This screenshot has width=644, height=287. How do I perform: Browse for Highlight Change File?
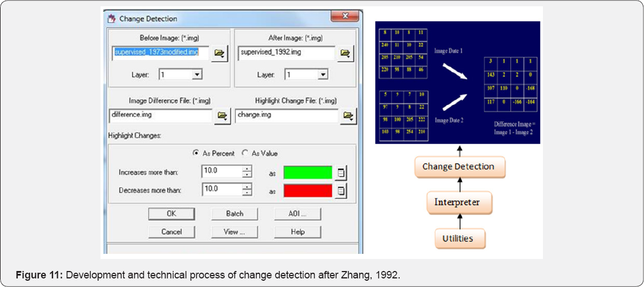(x=348, y=116)
